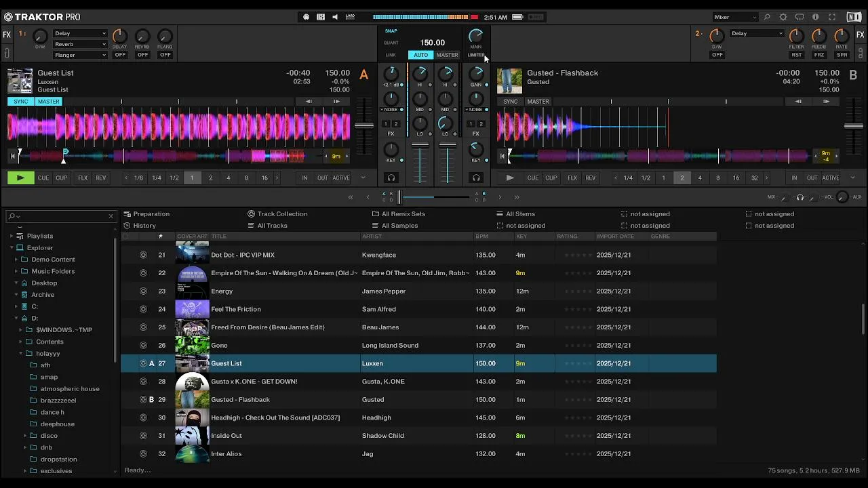Enable Flux mode FLX on Deck A
Viewport: 868px width, 488px height.
pos(83,178)
